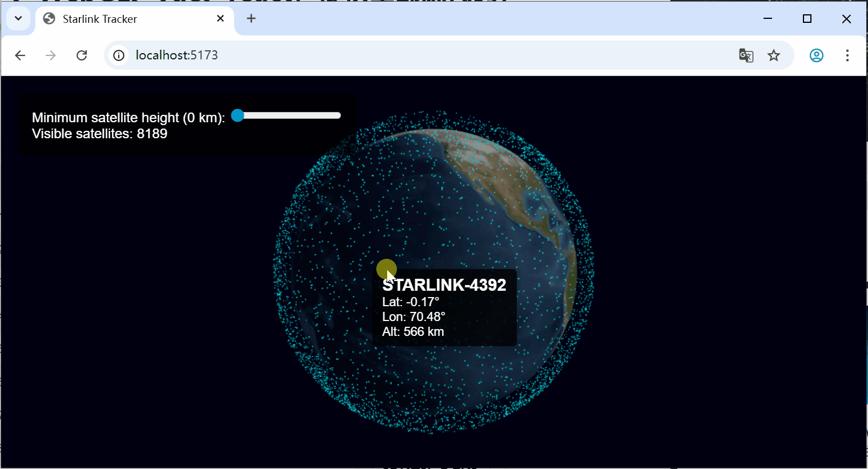
Task: View site information icon in address bar
Action: 119,55
